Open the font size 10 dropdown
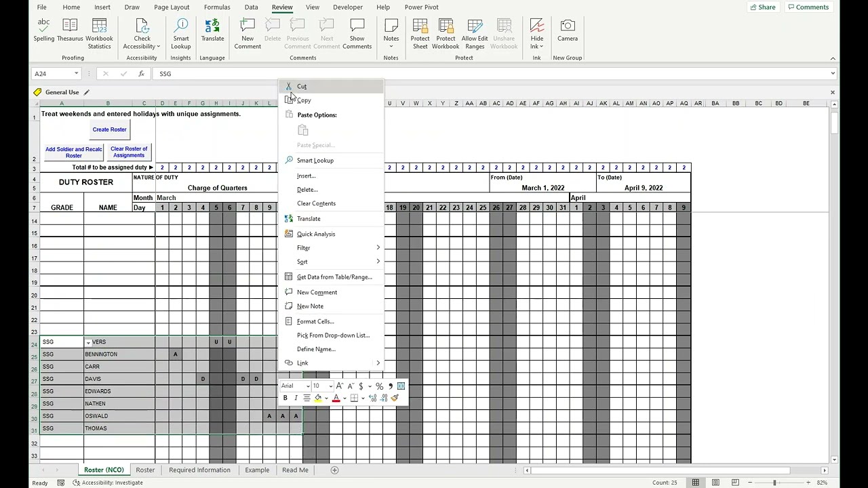The image size is (868, 488). (330, 386)
